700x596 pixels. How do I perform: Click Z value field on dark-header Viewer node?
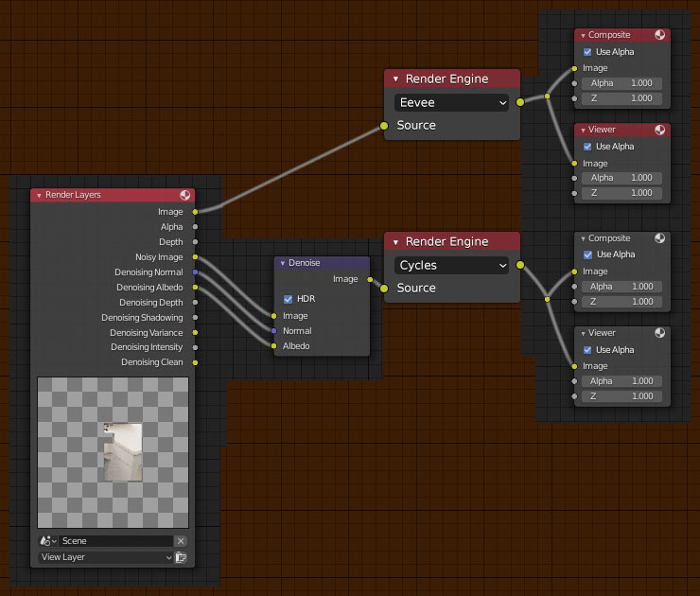point(621,396)
